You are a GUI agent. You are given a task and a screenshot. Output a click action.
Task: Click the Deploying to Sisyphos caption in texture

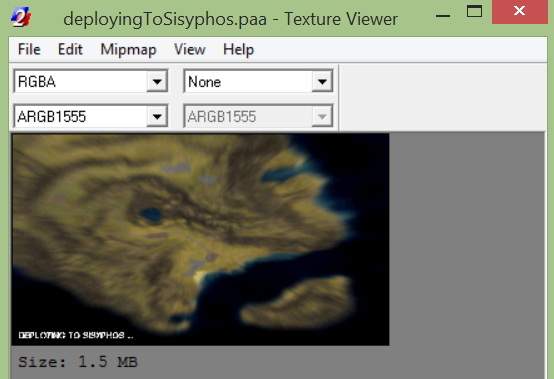pyautogui.click(x=76, y=335)
